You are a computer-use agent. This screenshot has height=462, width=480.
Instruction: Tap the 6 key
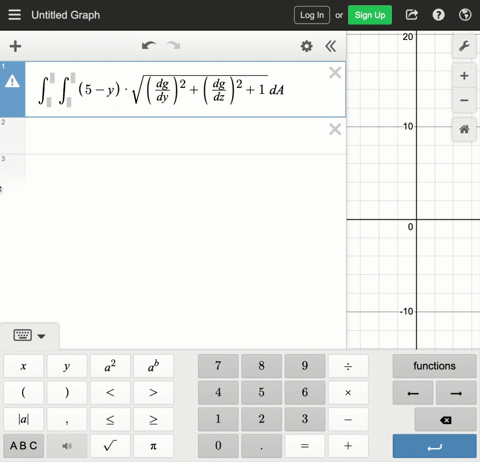[305, 393]
